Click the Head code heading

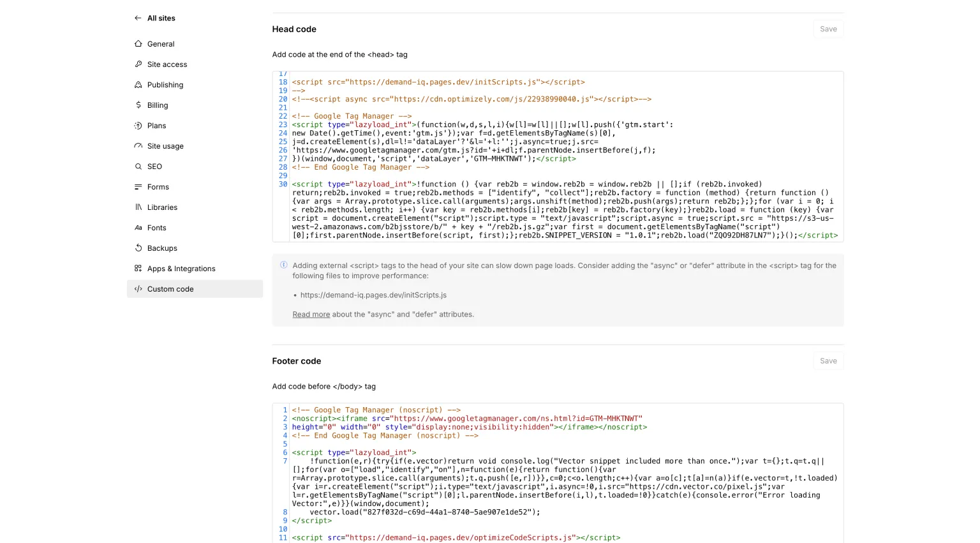tap(294, 29)
